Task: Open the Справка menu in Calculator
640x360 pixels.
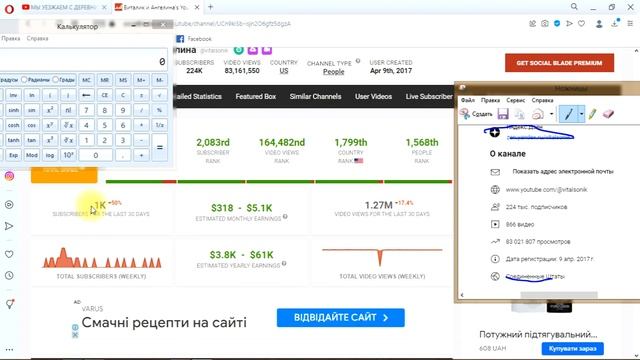Action: (x=38, y=38)
